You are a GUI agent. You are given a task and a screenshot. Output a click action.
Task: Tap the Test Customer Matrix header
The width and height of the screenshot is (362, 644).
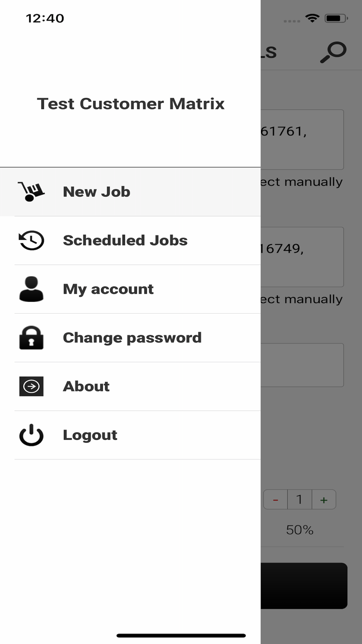(131, 104)
